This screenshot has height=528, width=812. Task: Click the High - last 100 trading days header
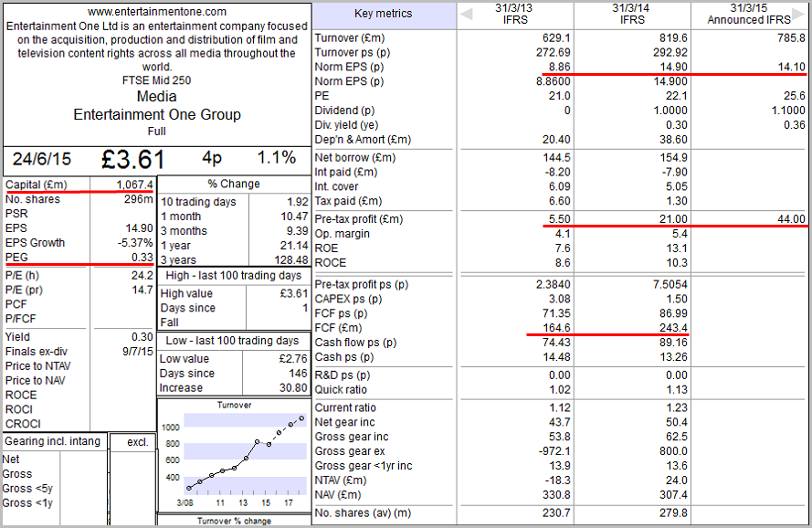(233, 276)
